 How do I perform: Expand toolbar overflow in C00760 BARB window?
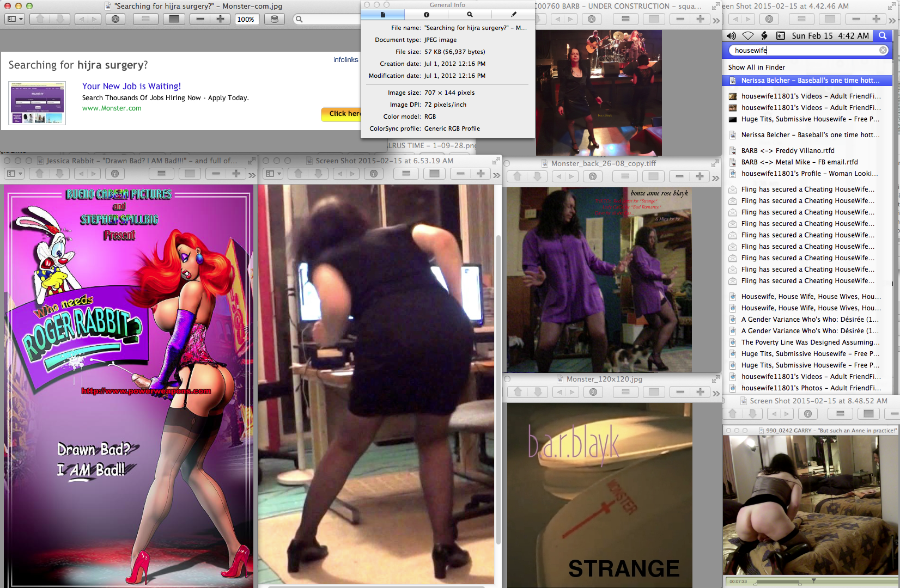(716, 20)
